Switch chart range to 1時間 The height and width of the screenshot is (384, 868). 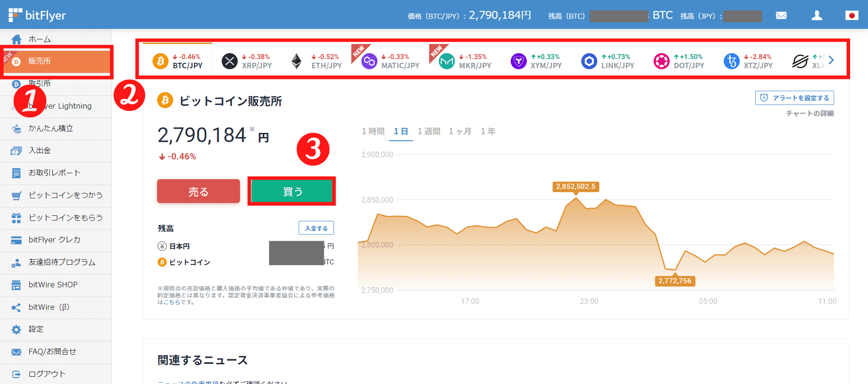(373, 132)
